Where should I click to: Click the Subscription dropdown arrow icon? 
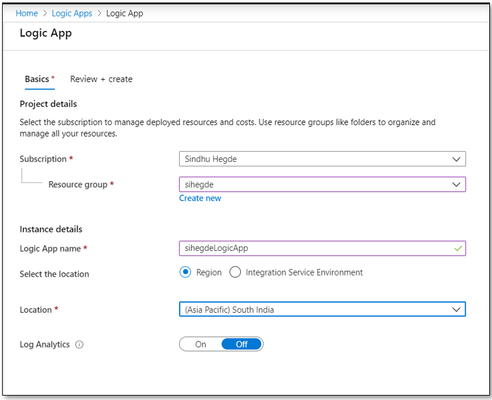456,159
